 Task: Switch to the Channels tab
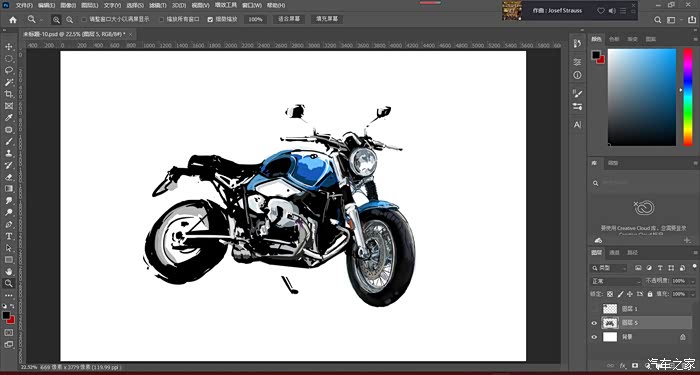click(x=615, y=253)
